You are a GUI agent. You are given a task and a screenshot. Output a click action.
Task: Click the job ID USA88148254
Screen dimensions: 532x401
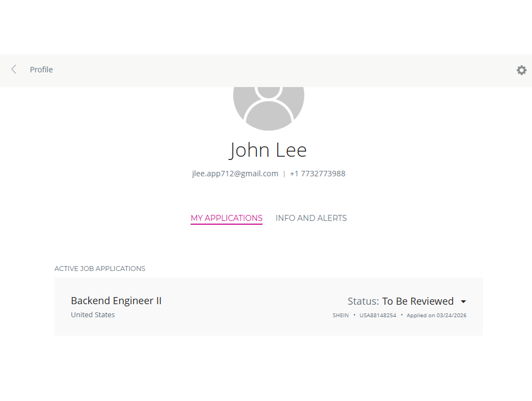[378, 316]
